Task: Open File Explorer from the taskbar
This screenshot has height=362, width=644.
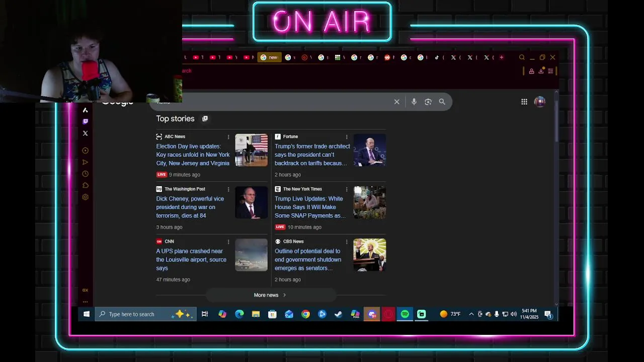Action: coord(256,314)
